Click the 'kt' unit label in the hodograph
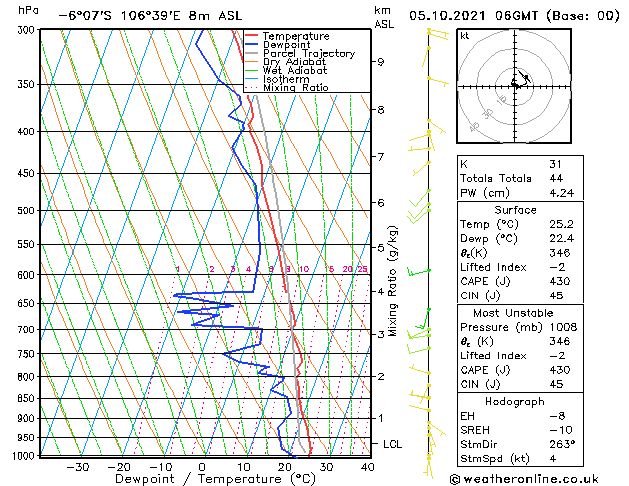The image size is (629, 486). (465, 36)
